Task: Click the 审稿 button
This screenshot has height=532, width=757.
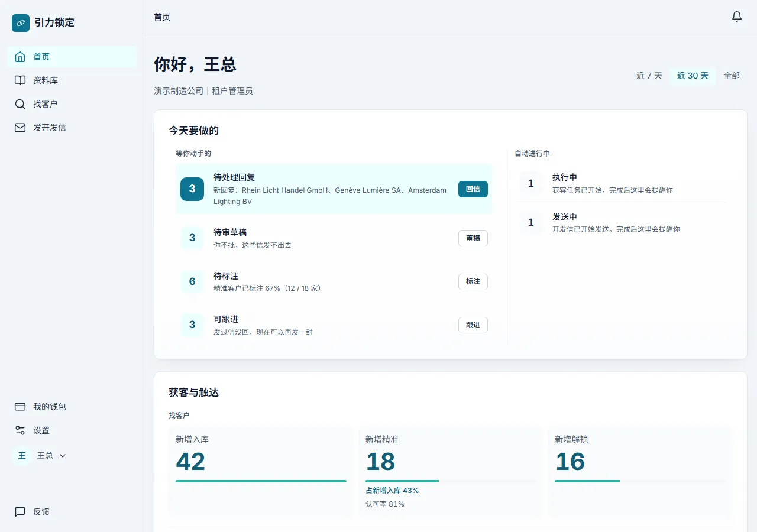Action: coord(473,238)
